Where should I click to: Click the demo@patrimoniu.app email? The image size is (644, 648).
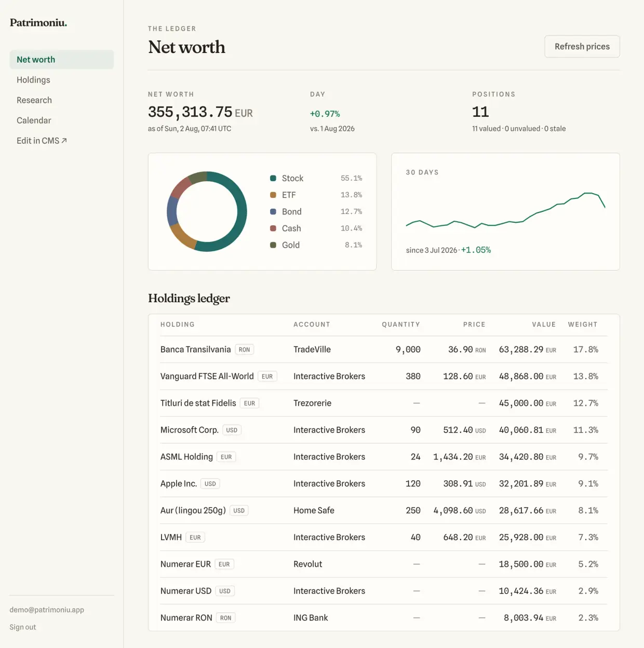(x=47, y=610)
